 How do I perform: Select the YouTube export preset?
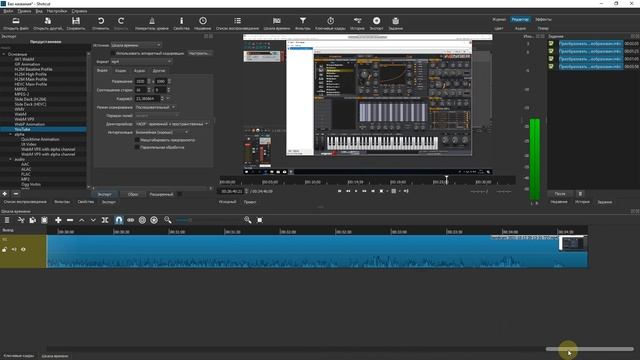[22, 129]
